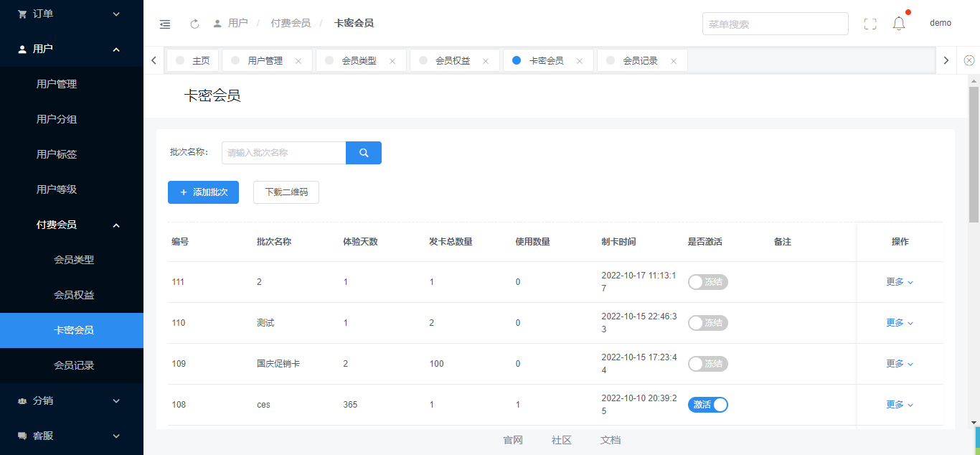Click the 添加批次 button
This screenshot has height=455, width=980.
pos(203,192)
